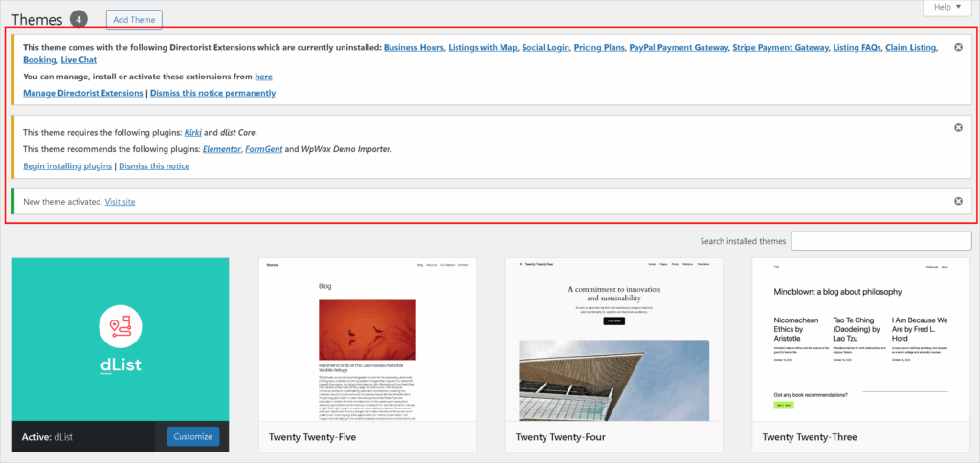Select the dList theme thumbnail
This screenshot has width=980, height=463.
tap(121, 340)
